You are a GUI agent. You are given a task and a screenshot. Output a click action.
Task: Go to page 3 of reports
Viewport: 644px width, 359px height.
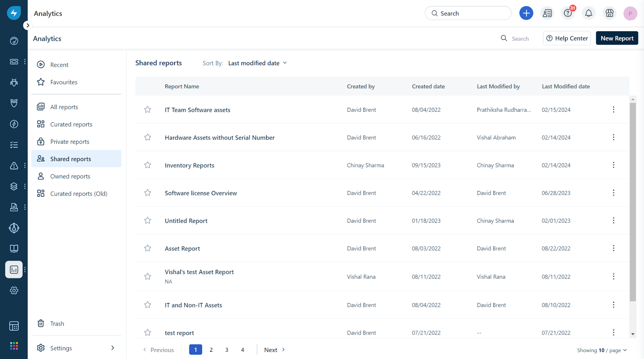[227, 350]
